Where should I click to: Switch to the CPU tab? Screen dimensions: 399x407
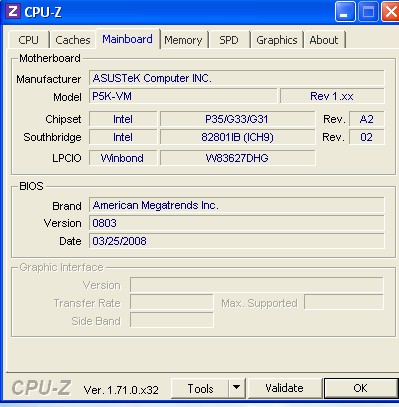(28, 40)
